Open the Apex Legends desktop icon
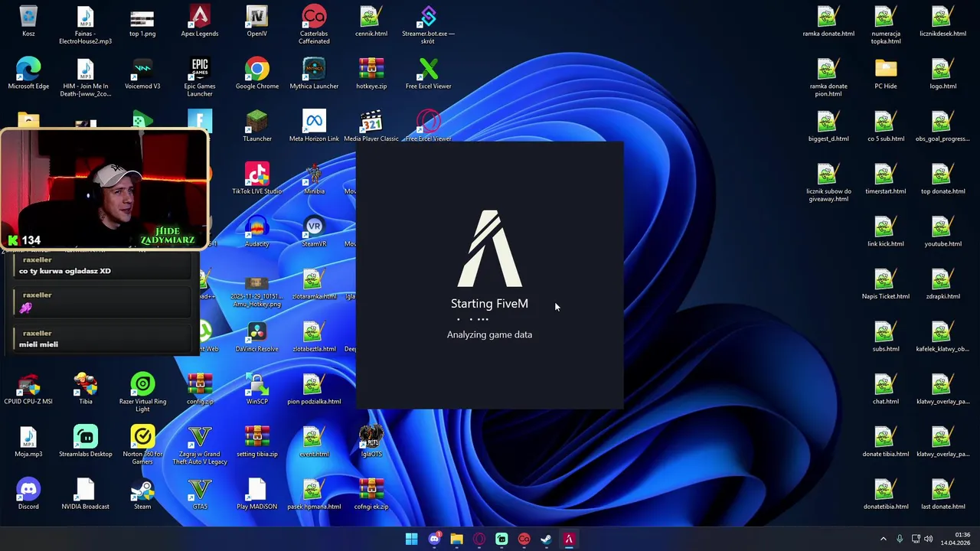 point(200,22)
